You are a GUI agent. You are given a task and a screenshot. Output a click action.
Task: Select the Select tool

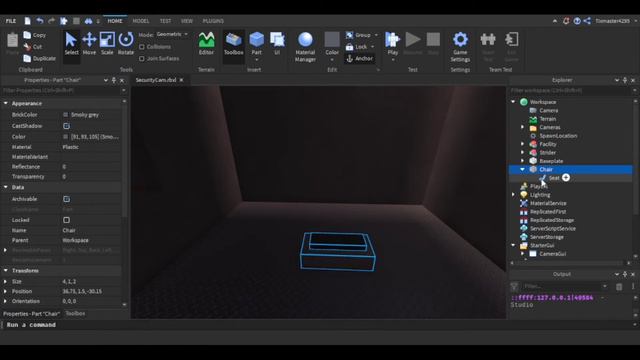coord(71,43)
